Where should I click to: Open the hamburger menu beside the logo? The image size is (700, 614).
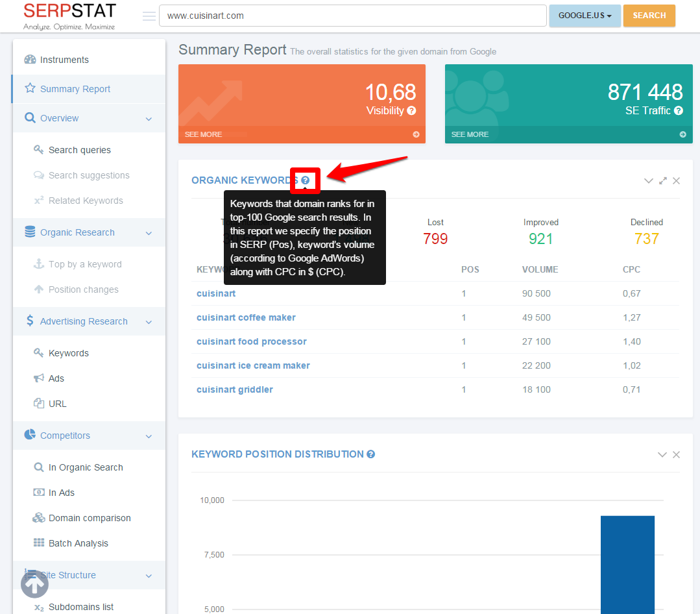[x=149, y=16]
